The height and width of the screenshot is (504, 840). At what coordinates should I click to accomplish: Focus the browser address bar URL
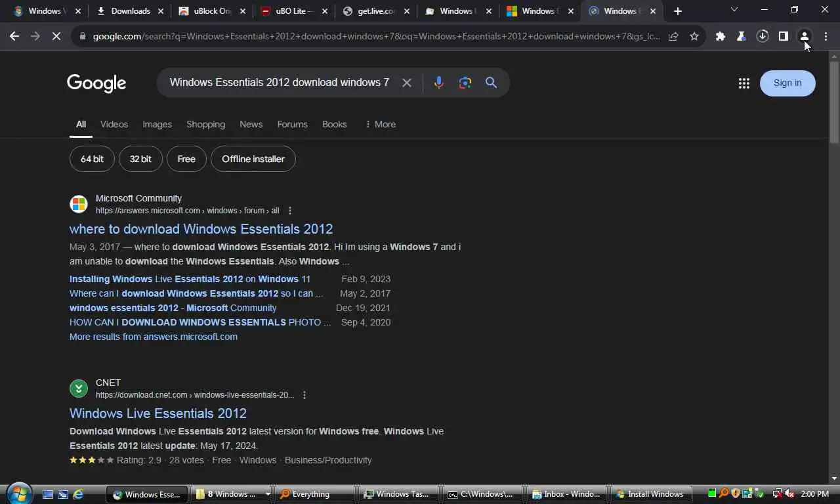376,37
